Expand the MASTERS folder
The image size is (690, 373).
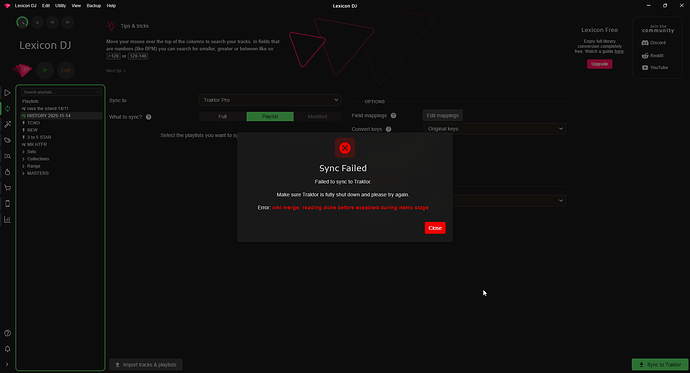point(23,173)
